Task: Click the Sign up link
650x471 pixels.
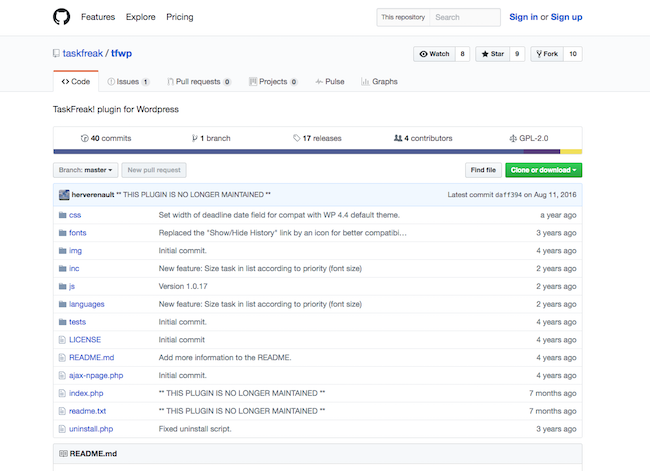Action: click(566, 17)
